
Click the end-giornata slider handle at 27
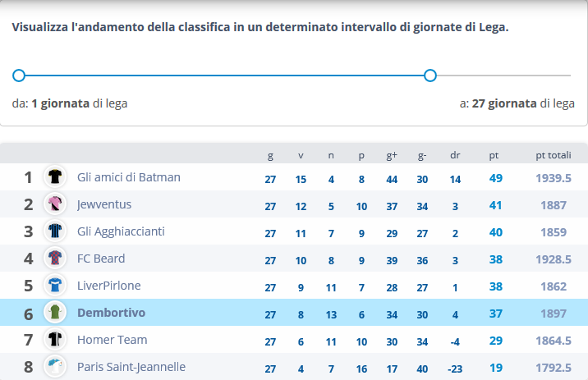coord(430,76)
